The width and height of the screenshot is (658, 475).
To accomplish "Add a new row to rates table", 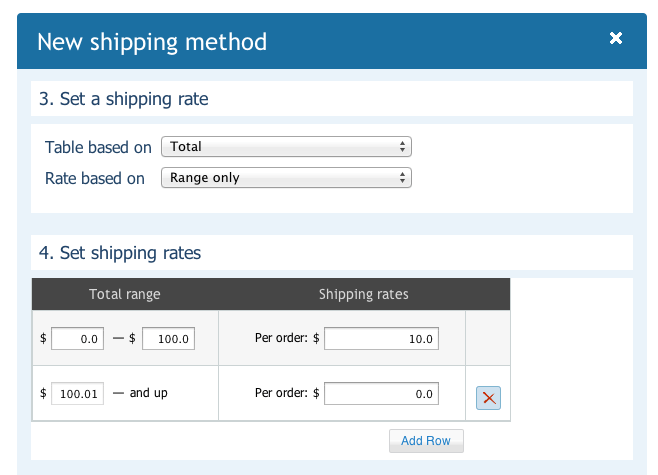I will click(x=426, y=441).
